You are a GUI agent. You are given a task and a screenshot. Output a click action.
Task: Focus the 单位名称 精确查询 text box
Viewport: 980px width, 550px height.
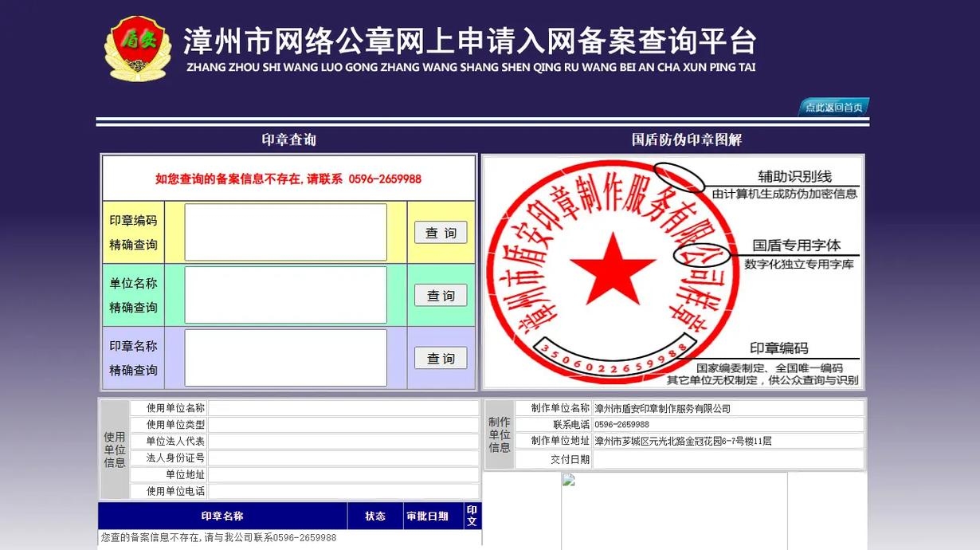point(285,295)
